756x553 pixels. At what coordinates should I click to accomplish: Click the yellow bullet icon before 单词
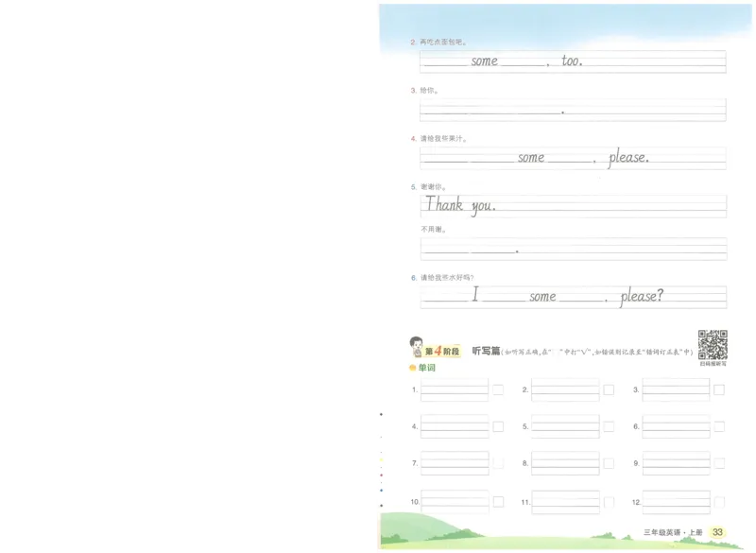click(411, 369)
